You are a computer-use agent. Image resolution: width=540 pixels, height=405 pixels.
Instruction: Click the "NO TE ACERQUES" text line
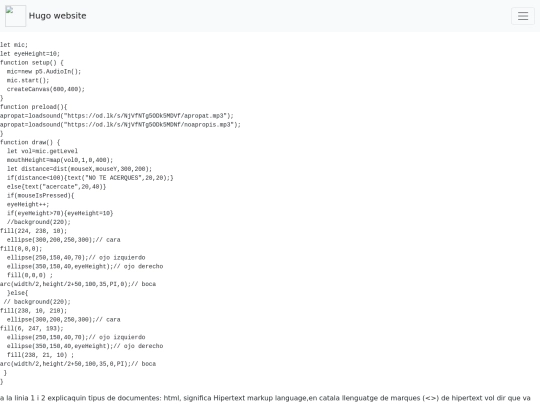click(x=90, y=178)
